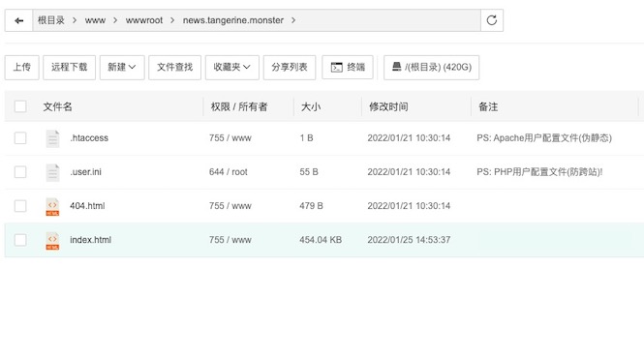Check the box for 404.html
The image size is (644, 357).
[20, 205]
